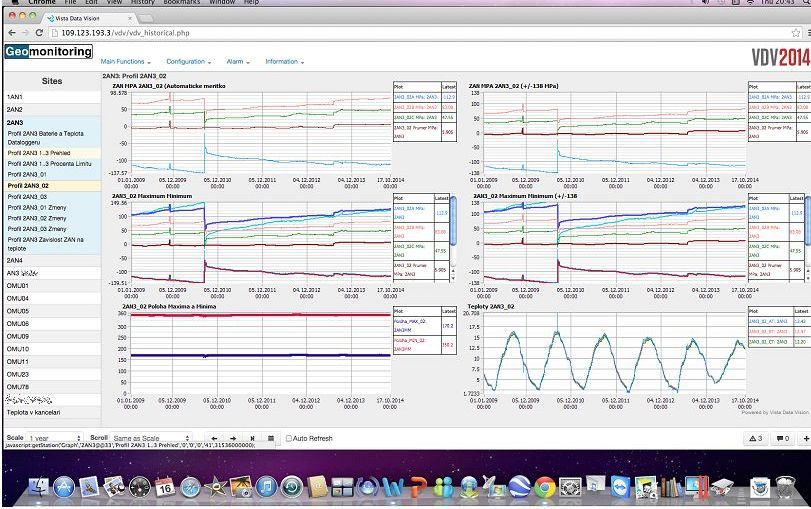Image resolution: width=811 pixels, height=509 pixels.
Task: Select Teplota v kancelari site
Action: (x=52, y=412)
